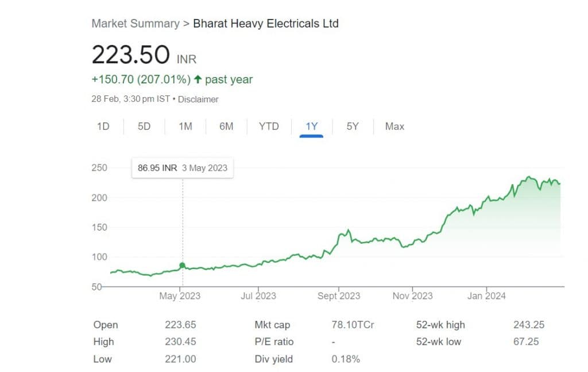Click the May 2023 axis label
This screenshot has height=372, width=588.
(180, 296)
